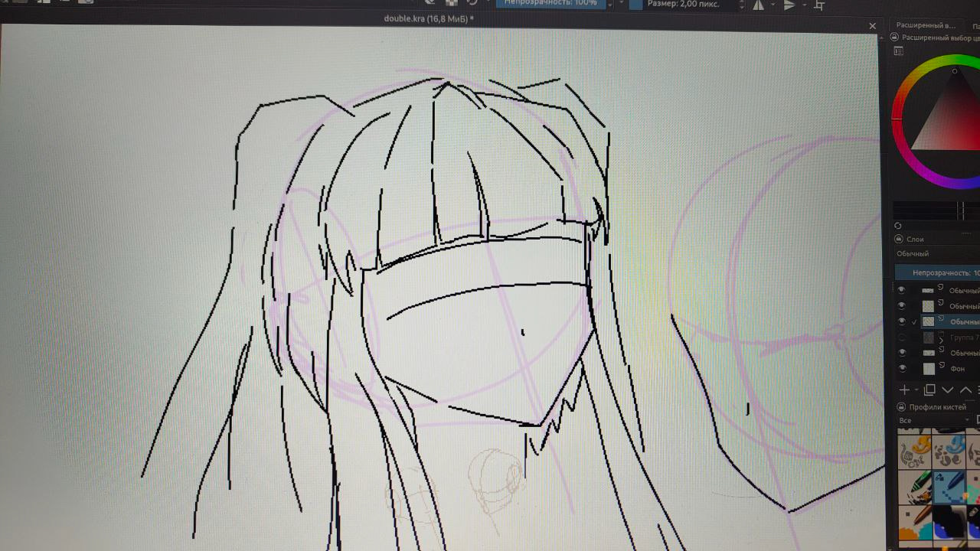
Task: Move the layer up with the arrow
Action: (x=965, y=390)
